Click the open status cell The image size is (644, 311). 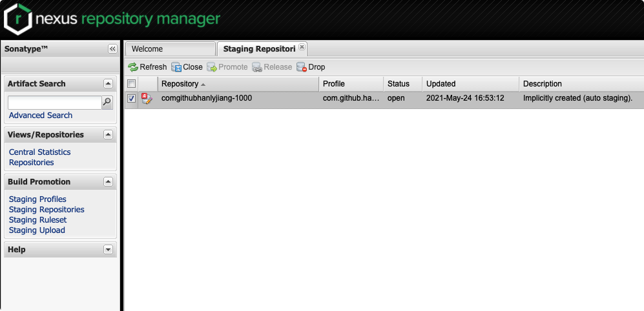click(396, 99)
